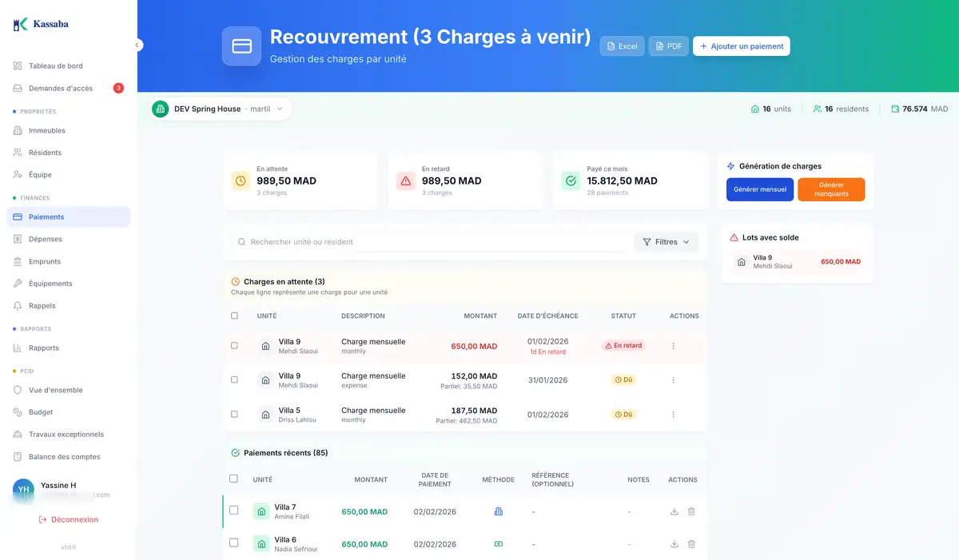
Task: Click the YH user avatar
Action: coord(24,490)
